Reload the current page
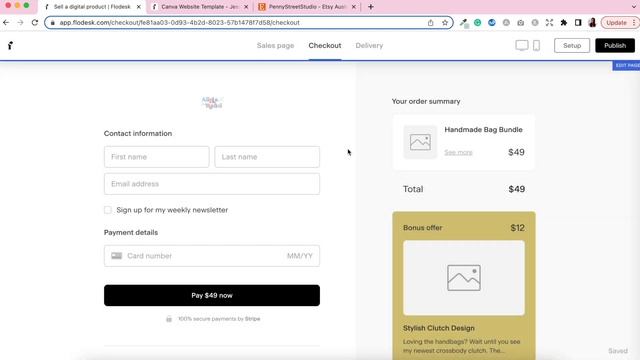This screenshot has width=640, height=360. (x=35, y=22)
